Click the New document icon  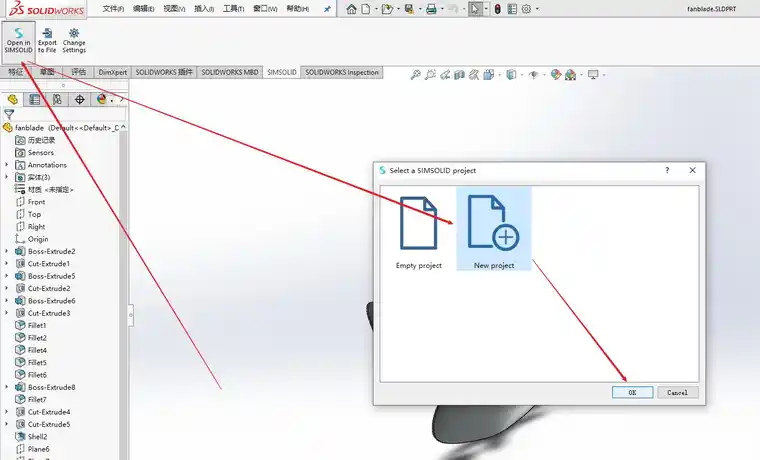[x=366, y=9]
